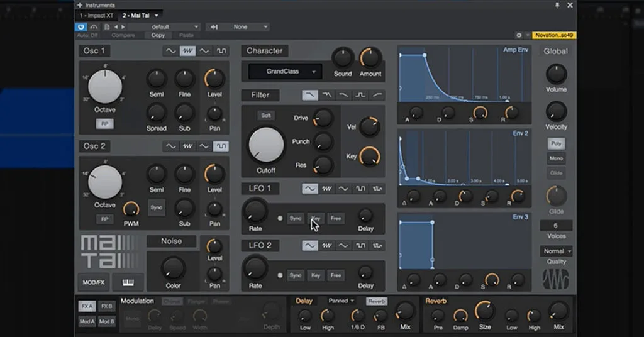The height and width of the screenshot is (337, 644).
Task: Set LFO 1 waveform to sine
Action: pos(310,189)
